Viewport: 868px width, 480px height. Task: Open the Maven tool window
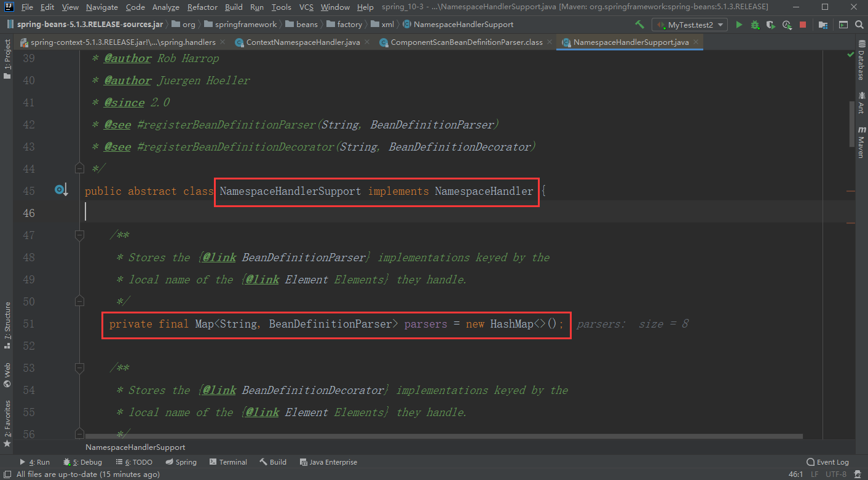pos(861,141)
